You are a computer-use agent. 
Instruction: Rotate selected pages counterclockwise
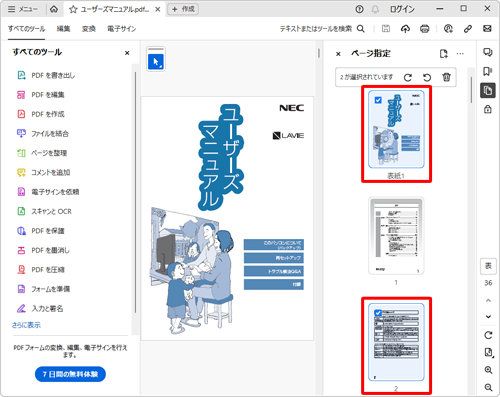427,77
